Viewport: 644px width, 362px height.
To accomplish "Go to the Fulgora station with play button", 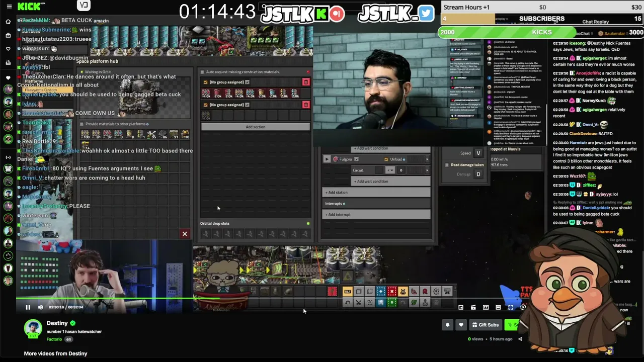I will pos(327,159).
